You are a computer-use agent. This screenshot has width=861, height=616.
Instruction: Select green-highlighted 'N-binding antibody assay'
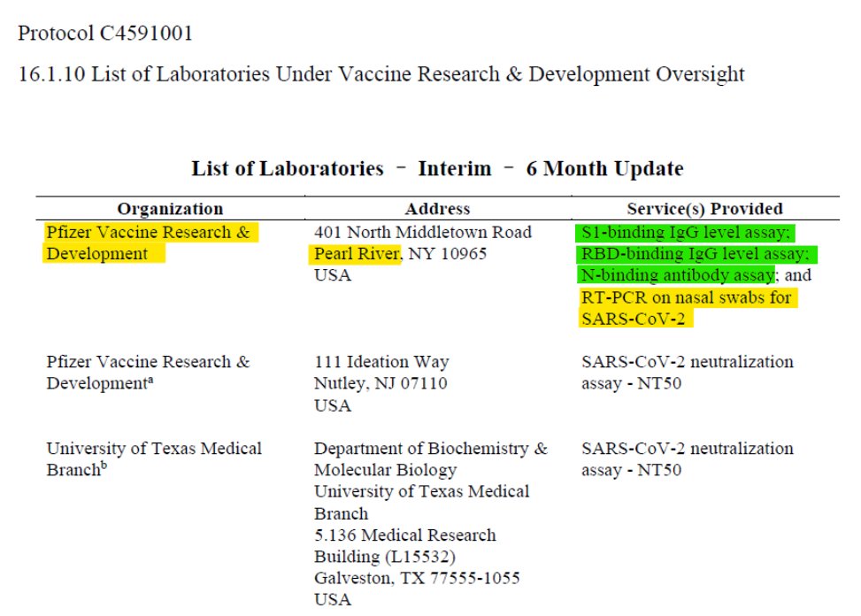(x=678, y=275)
